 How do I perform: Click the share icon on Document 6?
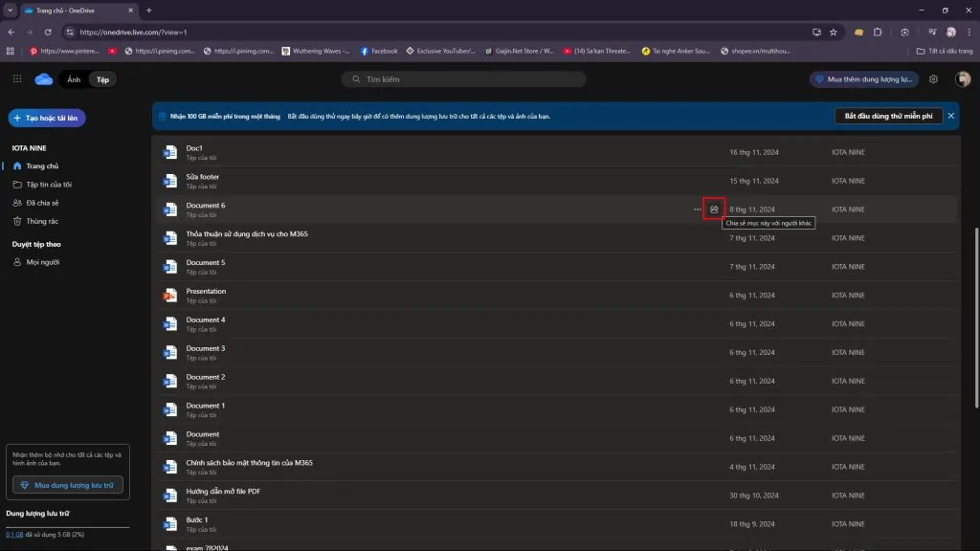[713, 209]
